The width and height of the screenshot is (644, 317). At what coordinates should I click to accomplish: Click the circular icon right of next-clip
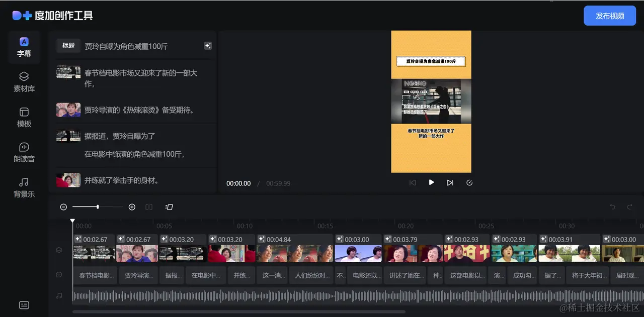tap(469, 183)
